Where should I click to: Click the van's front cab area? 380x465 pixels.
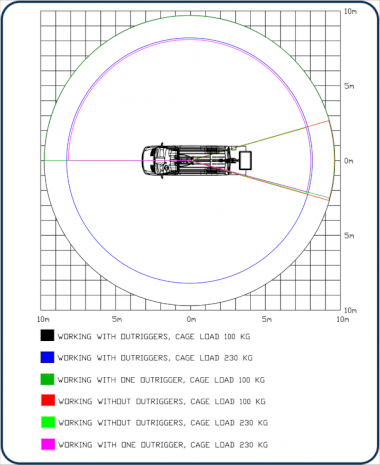point(153,161)
